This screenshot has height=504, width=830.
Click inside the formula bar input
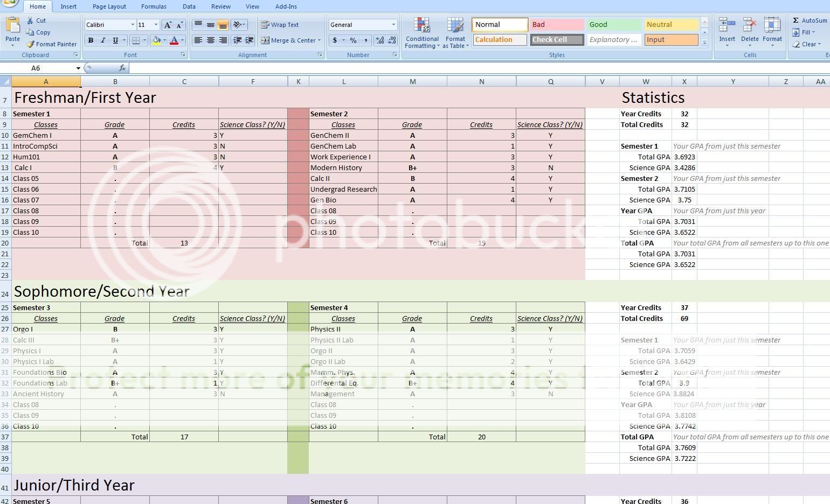pos(479,68)
